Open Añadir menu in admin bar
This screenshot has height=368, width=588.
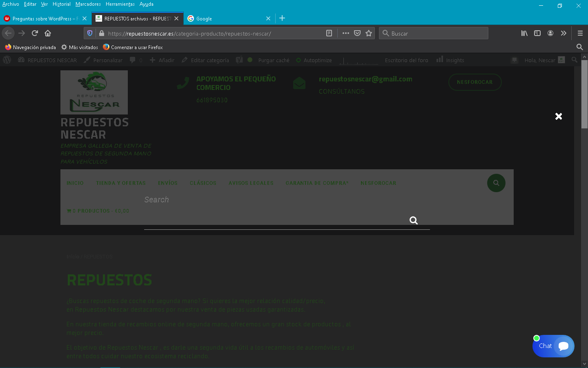[x=162, y=60]
